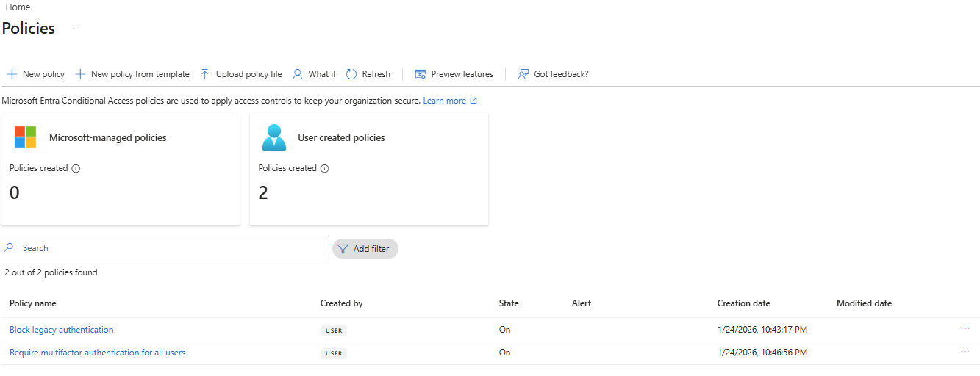Click the Modified date column header
This screenshot has height=376, width=980.
coord(864,303)
